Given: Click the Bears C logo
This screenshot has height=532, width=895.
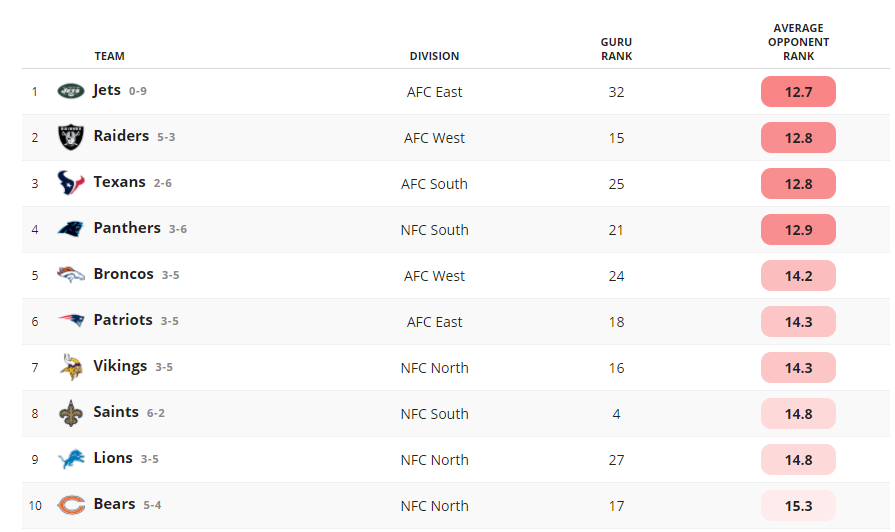Looking at the screenshot, I should pyautogui.click(x=71, y=505).
